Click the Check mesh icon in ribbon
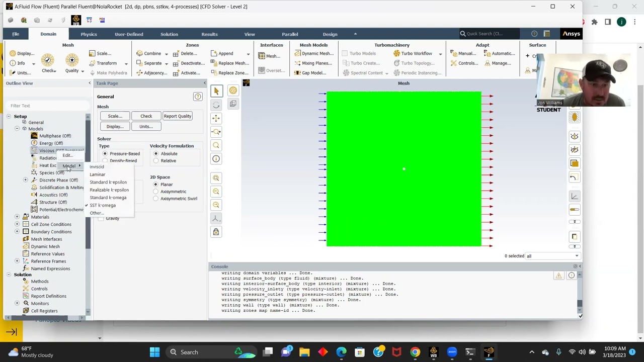Image resolution: width=644 pixels, height=362 pixels. [x=48, y=60]
